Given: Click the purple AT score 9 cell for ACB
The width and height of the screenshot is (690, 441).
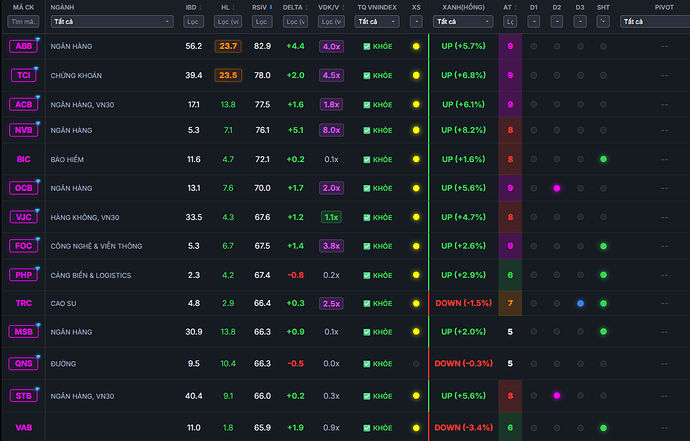Looking at the screenshot, I should coord(510,104).
